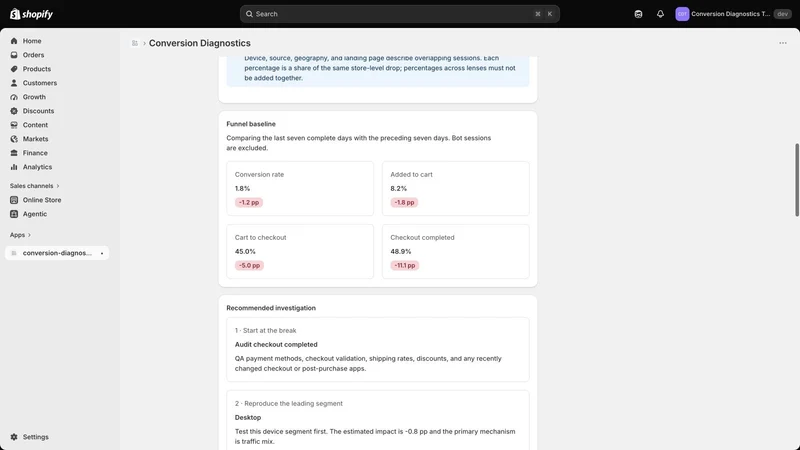The height and width of the screenshot is (450, 800).
Task: Open the Discounts icon
Action: pos(14,111)
